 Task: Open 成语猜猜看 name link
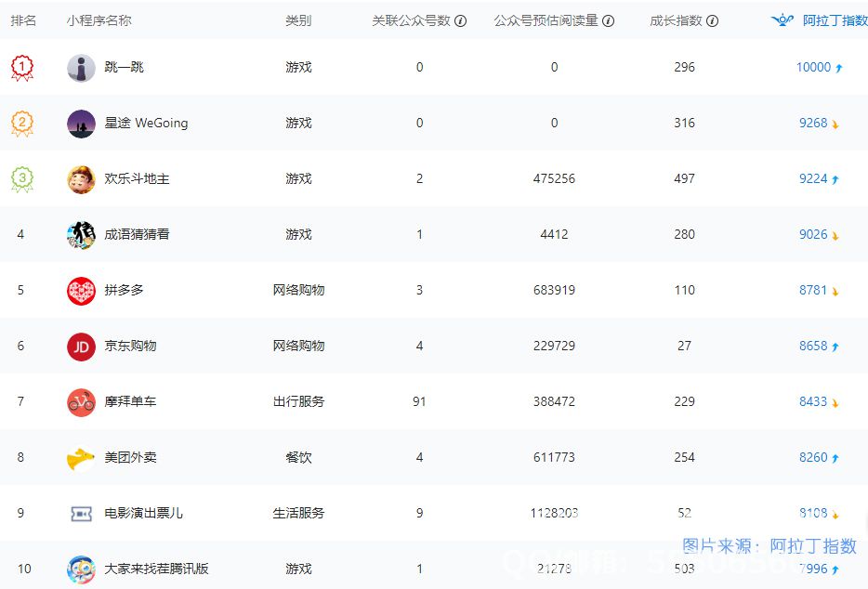(137, 234)
